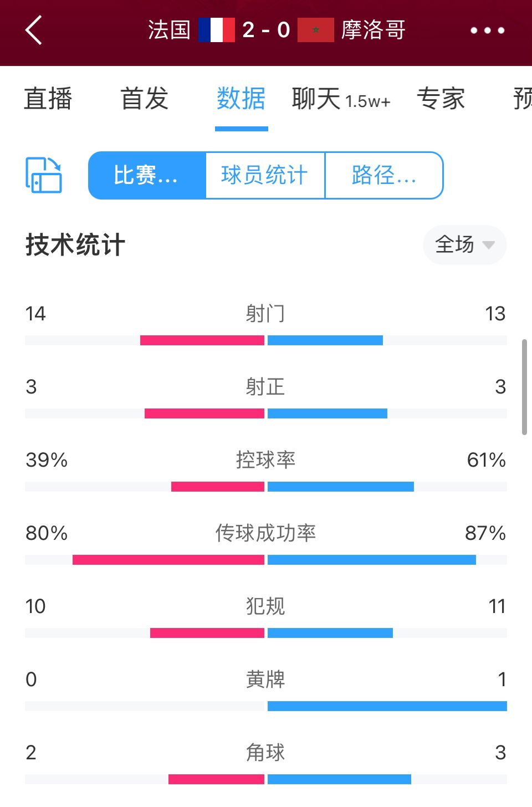Open the 首发 lineup tab
The width and height of the screenshot is (532, 807).
pyautogui.click(x=145, y=99)
